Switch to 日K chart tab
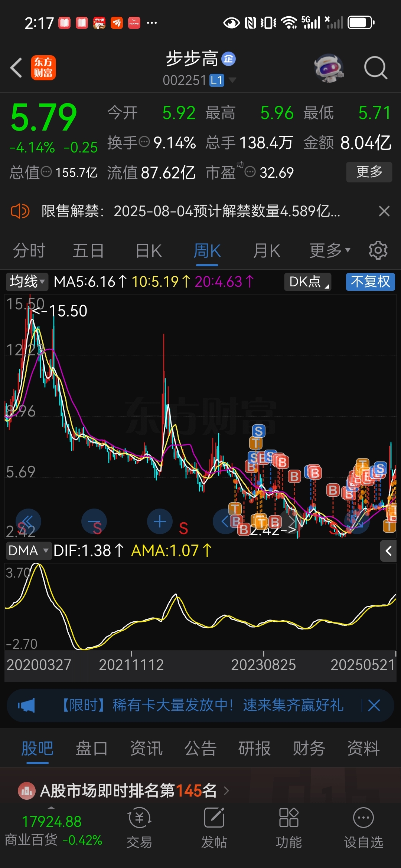This screenshot has height=868, width=401. (x=149, y=251)
